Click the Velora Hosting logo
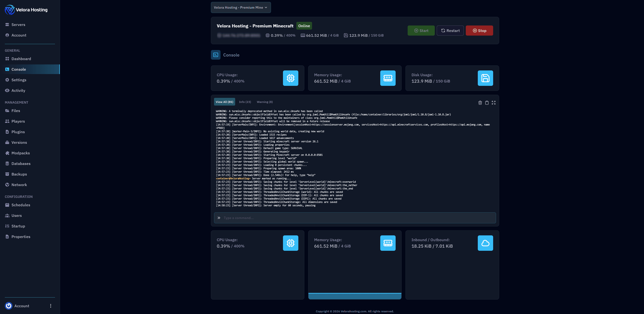This screenshot has height=314, width=644. coord(10,10)
